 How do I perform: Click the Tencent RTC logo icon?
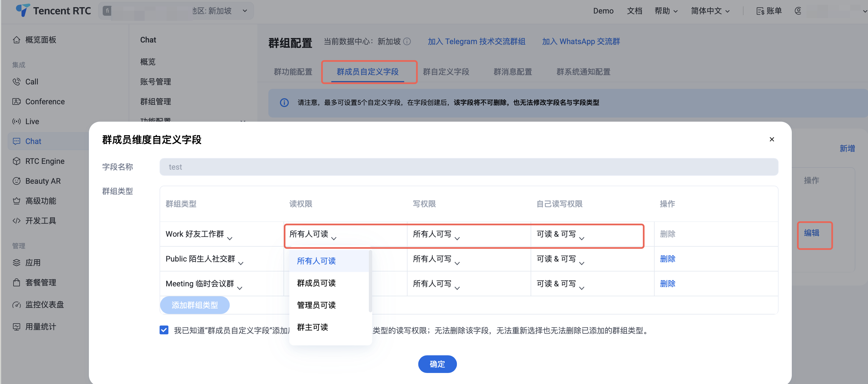coord(23,10)
